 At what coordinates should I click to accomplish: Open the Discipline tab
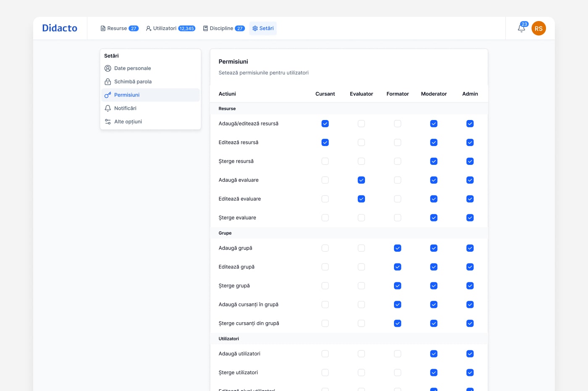(223, 29)
